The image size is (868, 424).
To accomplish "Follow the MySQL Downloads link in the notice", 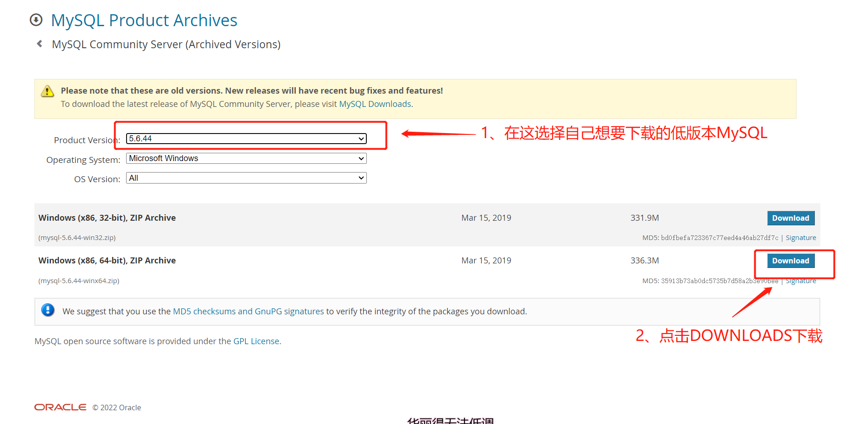I will (x=375, y=104).
